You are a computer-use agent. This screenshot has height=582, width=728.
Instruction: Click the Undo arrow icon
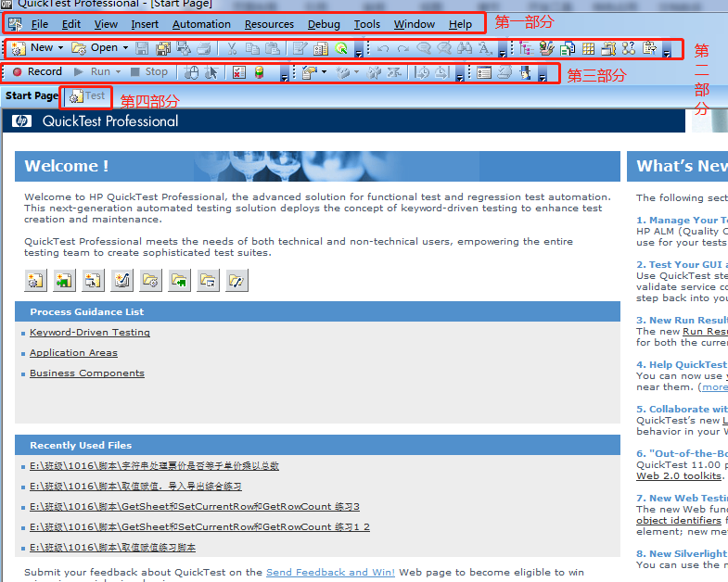[x=383, y=48]
